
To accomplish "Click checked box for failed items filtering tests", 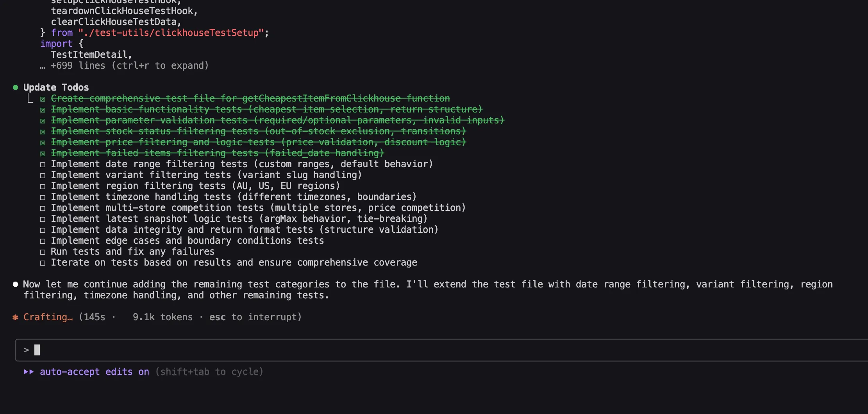I will click(43, 153).
